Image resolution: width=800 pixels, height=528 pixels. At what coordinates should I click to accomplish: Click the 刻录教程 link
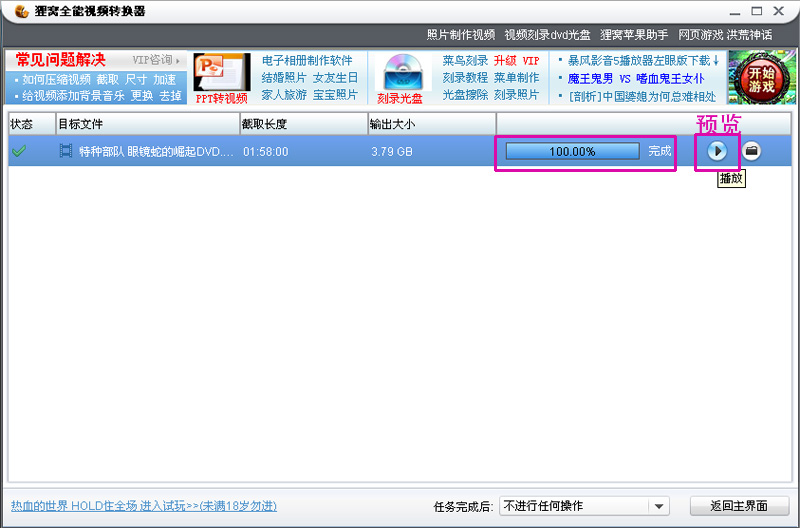pyautogui.click(x=465, y=78)
